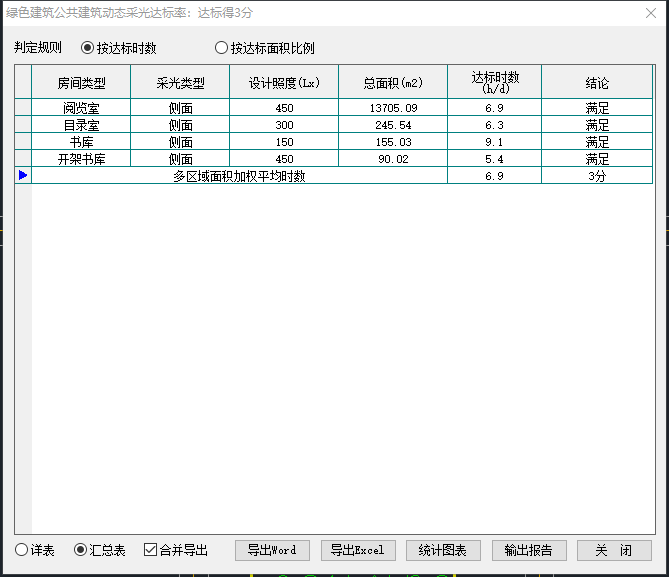Click the 设计照度(Lx) column header
This screenshot has width=669, height=577.
coord(284,83)
